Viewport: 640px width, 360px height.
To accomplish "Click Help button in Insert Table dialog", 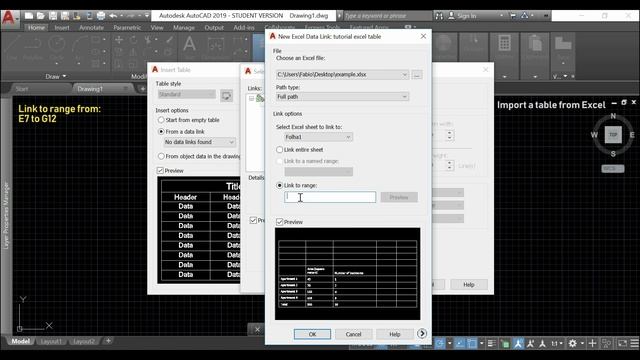I will click(x=469, y=284).
